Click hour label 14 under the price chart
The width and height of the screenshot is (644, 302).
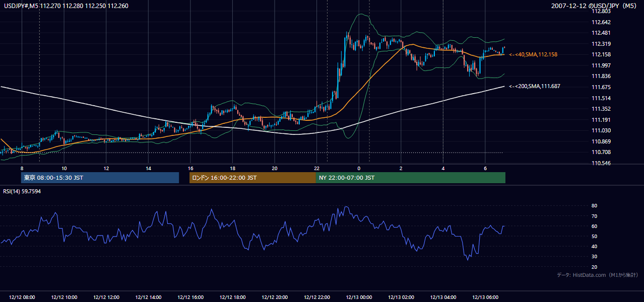pyautogui.click(x=148, y=168)
